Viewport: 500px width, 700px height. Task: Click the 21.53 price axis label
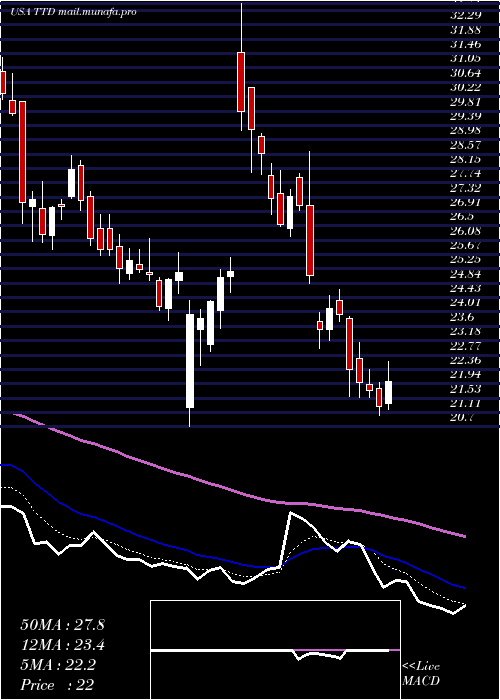tap(465, 389)
